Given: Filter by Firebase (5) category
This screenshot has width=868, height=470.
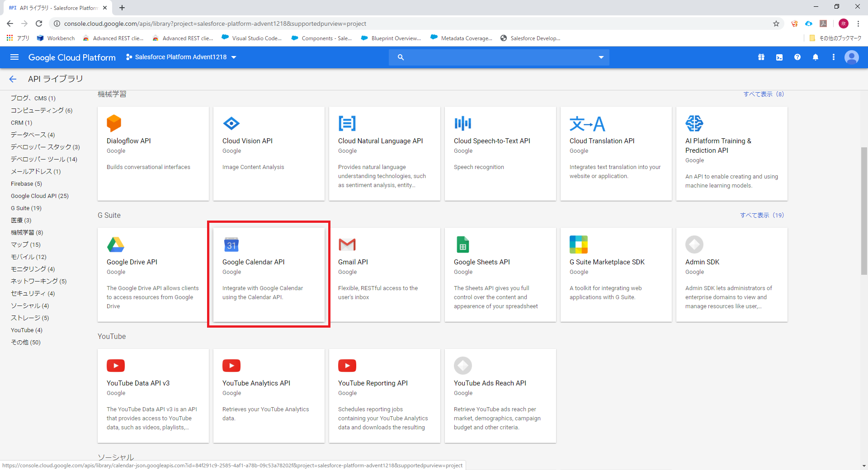Looking at the screenshot, I should click(26, 184).
